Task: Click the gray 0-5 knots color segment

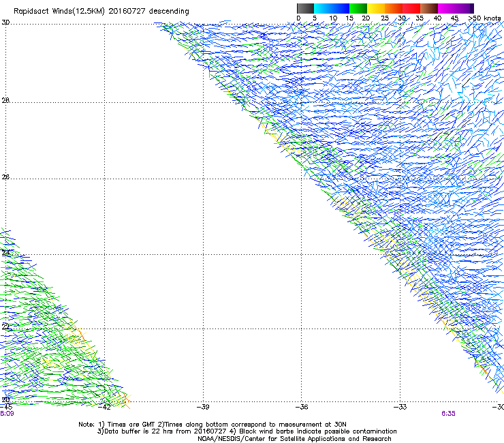Action: 305,8
